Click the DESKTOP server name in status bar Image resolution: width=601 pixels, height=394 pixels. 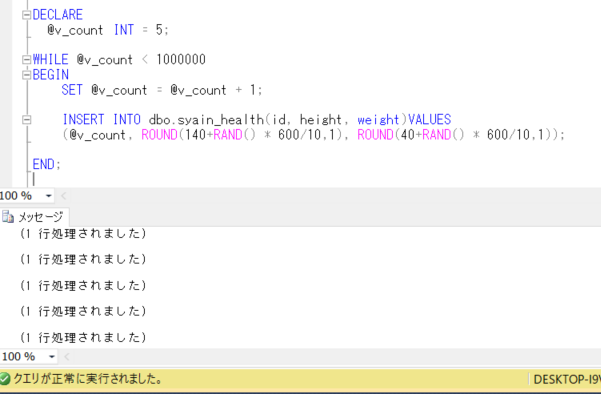(x=567, y=379)
